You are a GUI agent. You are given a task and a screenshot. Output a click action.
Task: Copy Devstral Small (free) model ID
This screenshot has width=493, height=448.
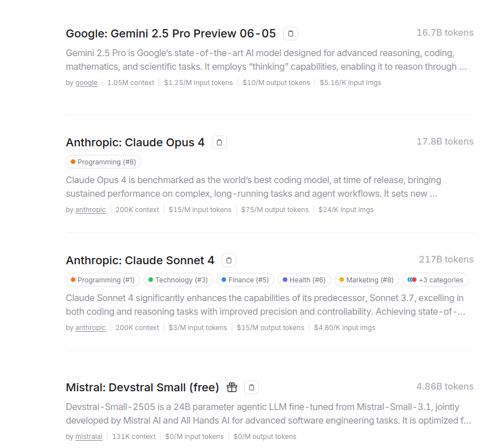coord(252,387)
